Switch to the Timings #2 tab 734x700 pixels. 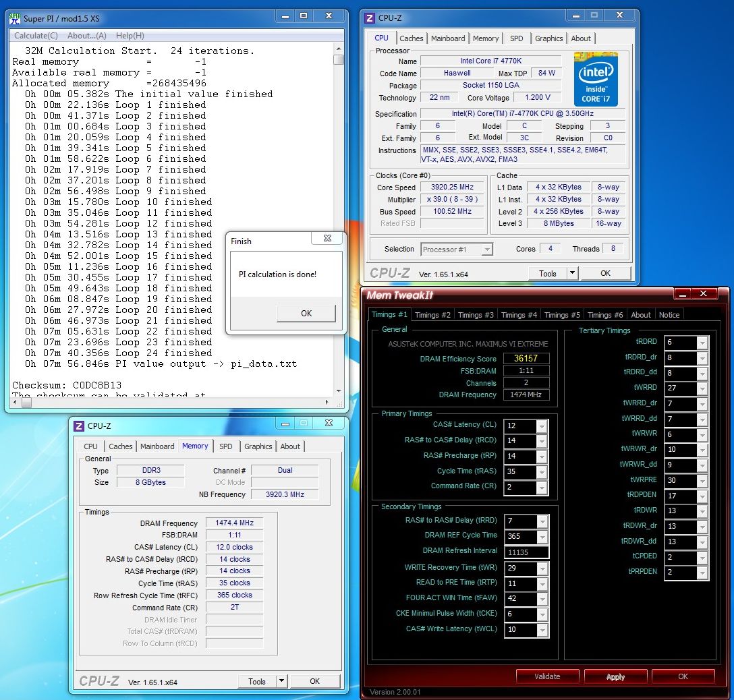[x=432, y=315]
